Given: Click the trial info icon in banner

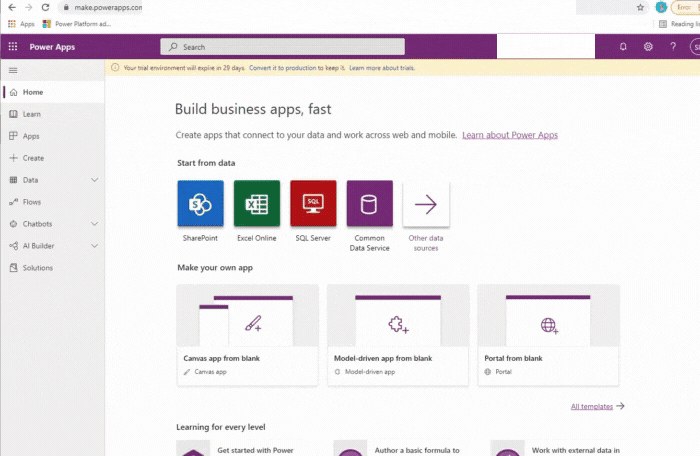Looking at the screenshot, I should (115, 67).
